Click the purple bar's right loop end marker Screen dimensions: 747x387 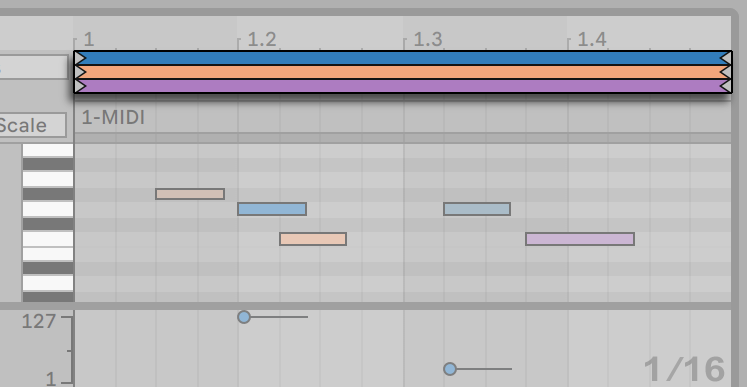click(x=726, y=86)
